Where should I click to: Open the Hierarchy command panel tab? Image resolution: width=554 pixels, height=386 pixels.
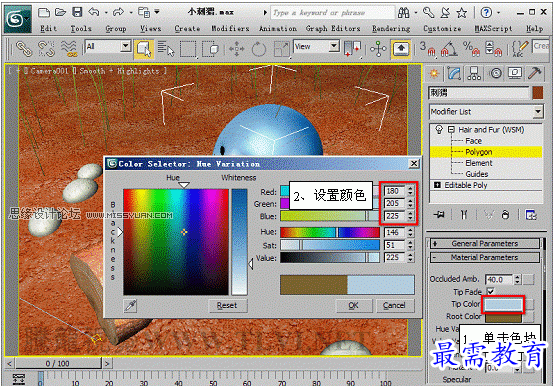(x=474, y=73)
